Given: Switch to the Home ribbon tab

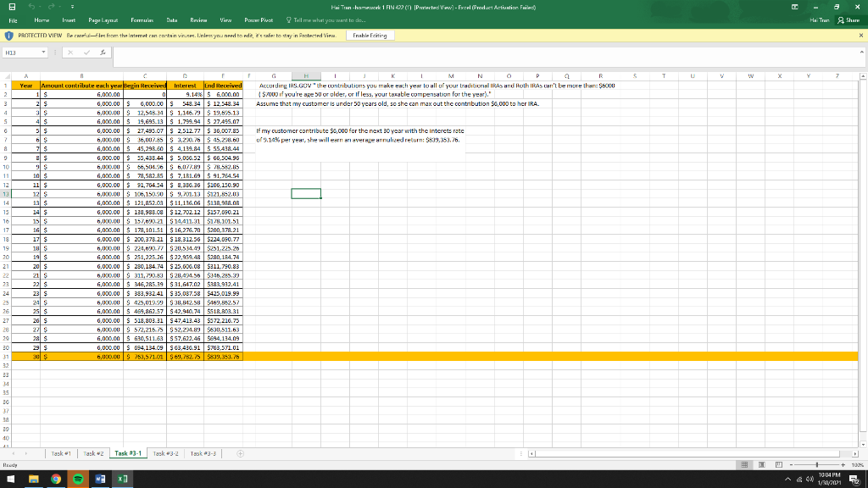Looking at the screenshot, I should [42, 20].
